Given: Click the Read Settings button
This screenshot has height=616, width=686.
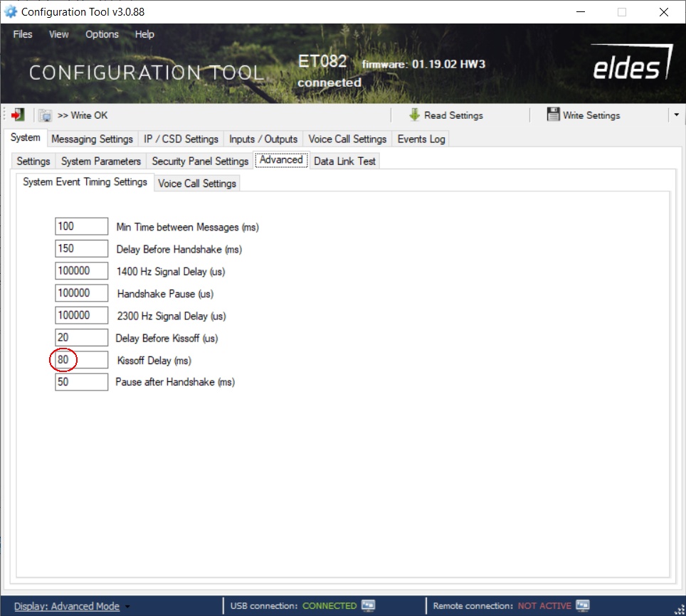Looking at the screenshot, I should [x=446, y=115].
